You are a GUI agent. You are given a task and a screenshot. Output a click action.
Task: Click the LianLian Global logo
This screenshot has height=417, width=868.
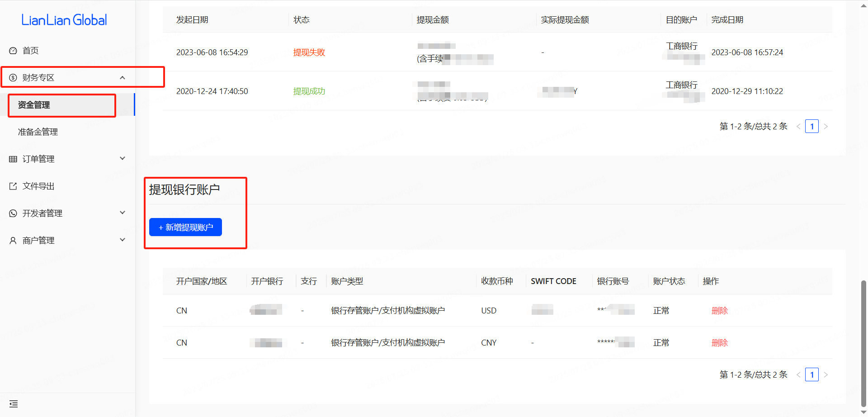[x=64, y=20]
